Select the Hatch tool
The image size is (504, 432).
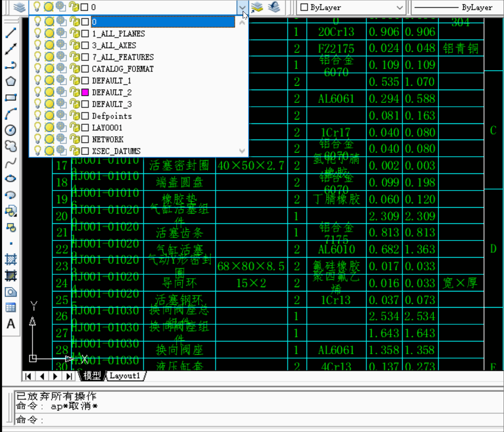[x=11, y=260]
